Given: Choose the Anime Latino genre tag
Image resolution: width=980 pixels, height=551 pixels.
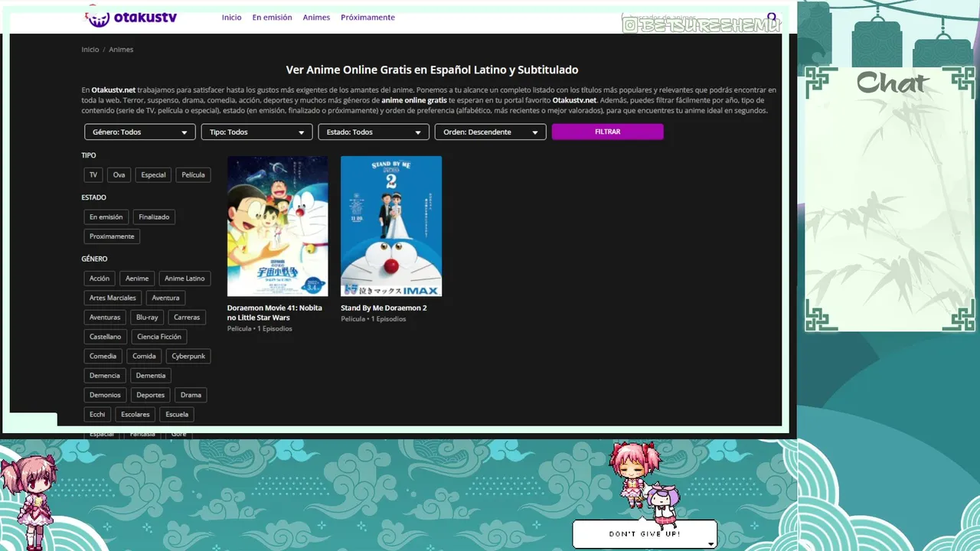Looking at the screenshot, I should pos(185,279).
